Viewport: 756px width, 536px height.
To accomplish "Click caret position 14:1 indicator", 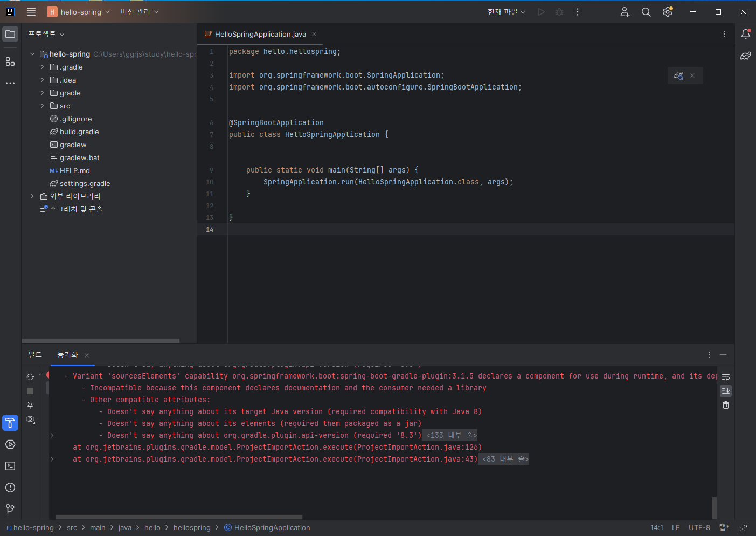I will point(657,528).
